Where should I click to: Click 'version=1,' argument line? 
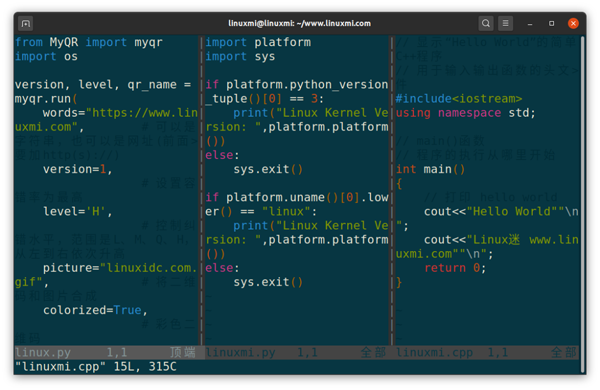pos(78,169)
